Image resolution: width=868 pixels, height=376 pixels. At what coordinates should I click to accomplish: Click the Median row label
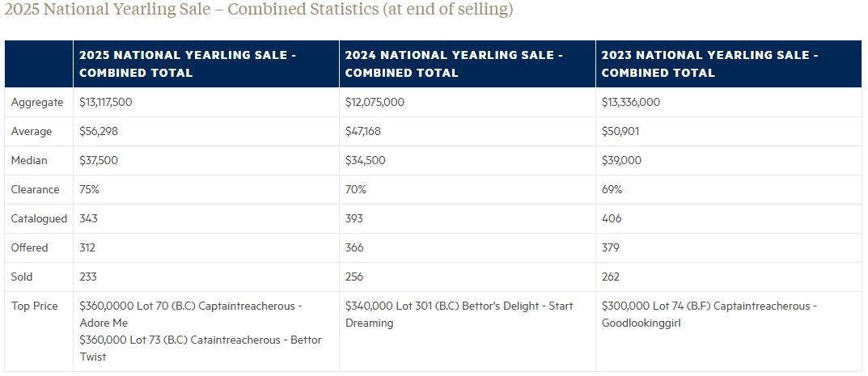tap(30, 161)
